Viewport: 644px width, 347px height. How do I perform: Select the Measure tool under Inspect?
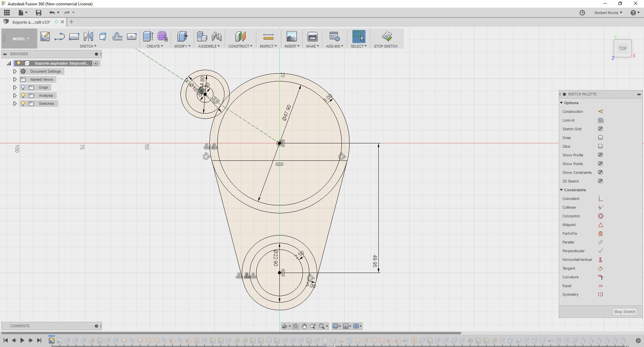[268, 37]
